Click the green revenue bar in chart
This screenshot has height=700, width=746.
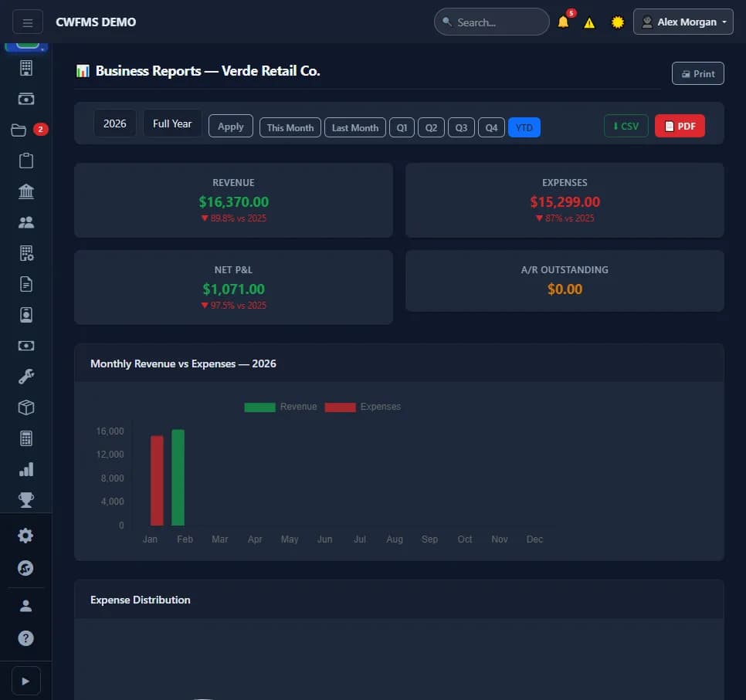pyautogui.click(x=178, y=478)
